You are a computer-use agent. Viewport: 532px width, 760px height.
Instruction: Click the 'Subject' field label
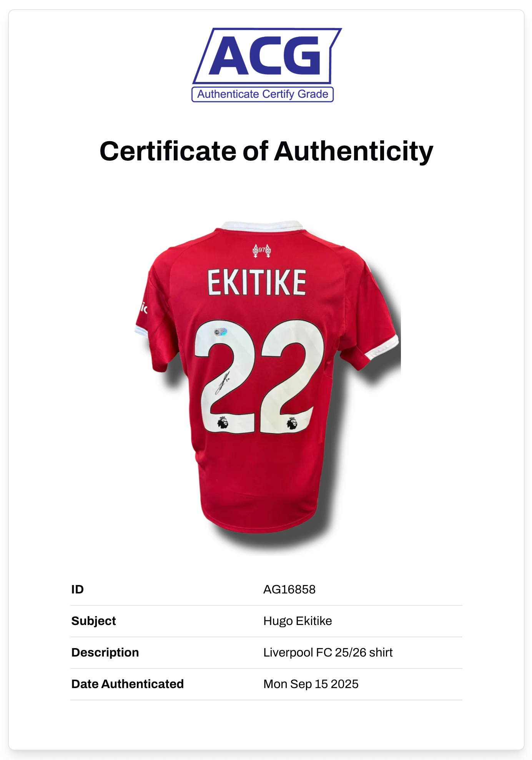pos(93,621)
